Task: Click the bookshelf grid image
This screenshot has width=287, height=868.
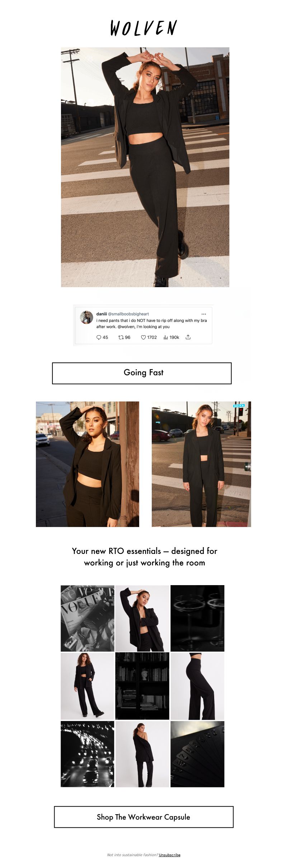Action: pos(142,686)
